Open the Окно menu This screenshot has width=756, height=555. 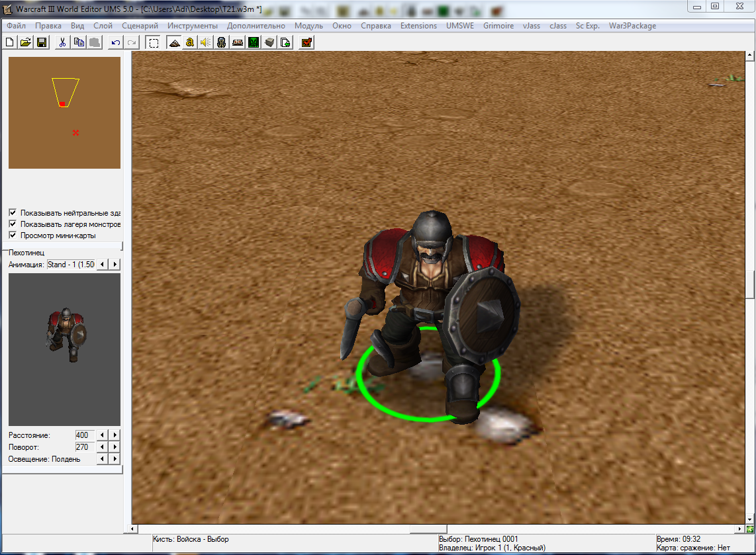tap(342, 26)
